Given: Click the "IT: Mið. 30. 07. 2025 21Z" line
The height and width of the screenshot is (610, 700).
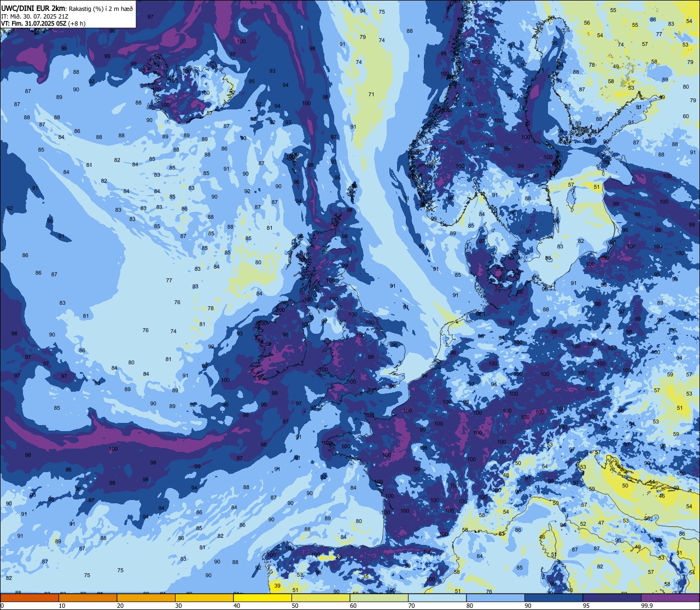Looking at the screenshot, I should (34, 16).
